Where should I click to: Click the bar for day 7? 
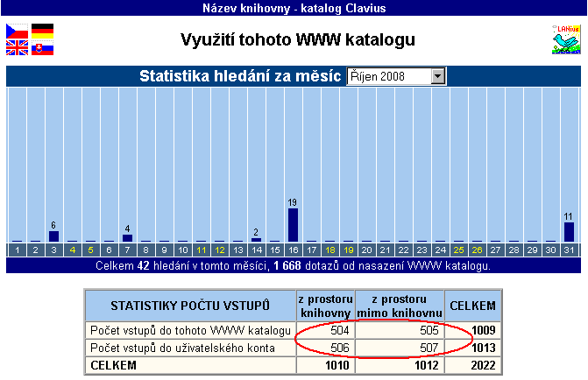pos(127,238)
